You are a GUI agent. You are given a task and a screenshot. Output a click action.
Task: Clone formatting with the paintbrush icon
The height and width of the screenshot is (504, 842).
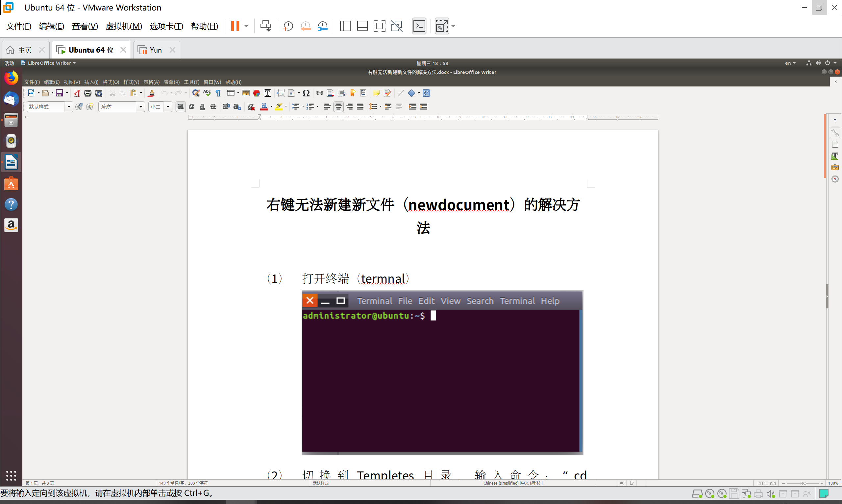[152, 93]
